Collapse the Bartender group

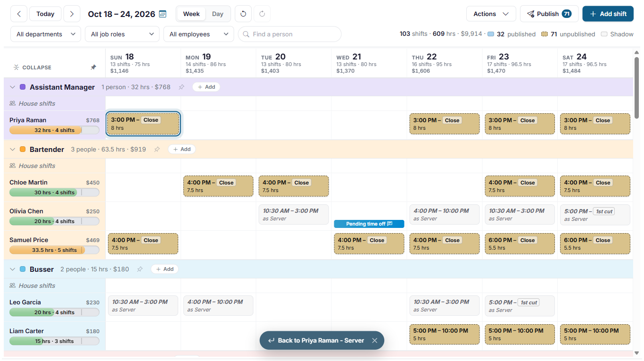point(13,149)
